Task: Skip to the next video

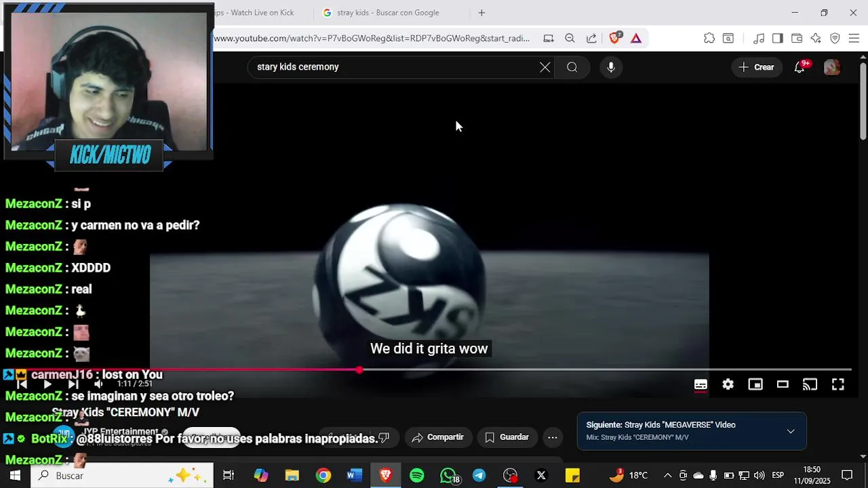Action: pos(73,384)
